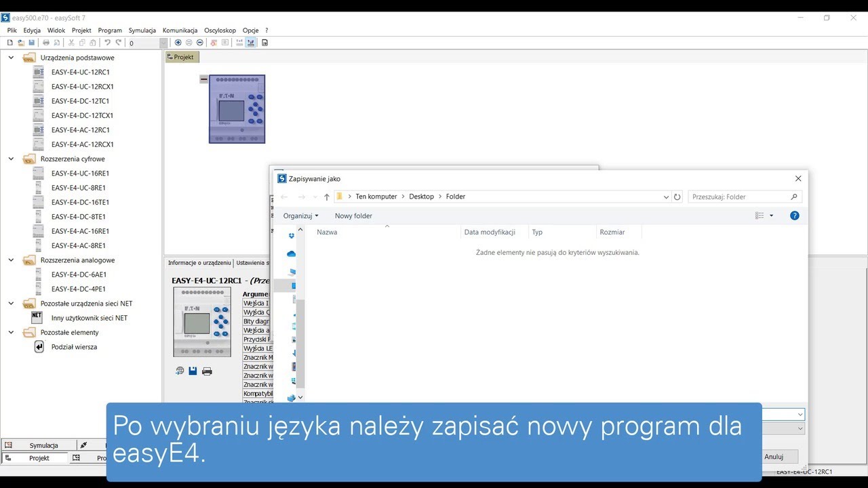The width and height of the screenshot is (868, 488).
Task: Click the cut scissors toolbar icon
Action: point(72,43)
